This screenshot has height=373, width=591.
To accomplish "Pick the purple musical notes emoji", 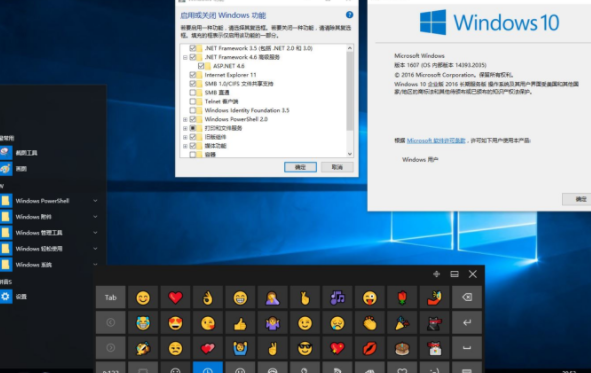I will pos(337,297).
